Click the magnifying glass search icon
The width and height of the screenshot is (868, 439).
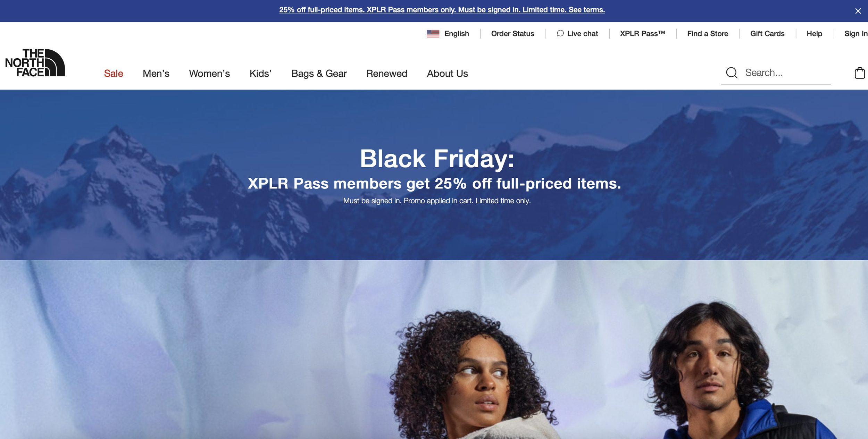click(x=732, y=73)
